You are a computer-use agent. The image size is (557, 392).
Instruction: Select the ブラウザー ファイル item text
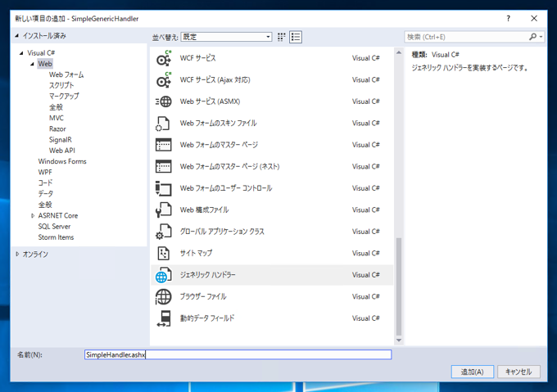click(x=203, y=296)
